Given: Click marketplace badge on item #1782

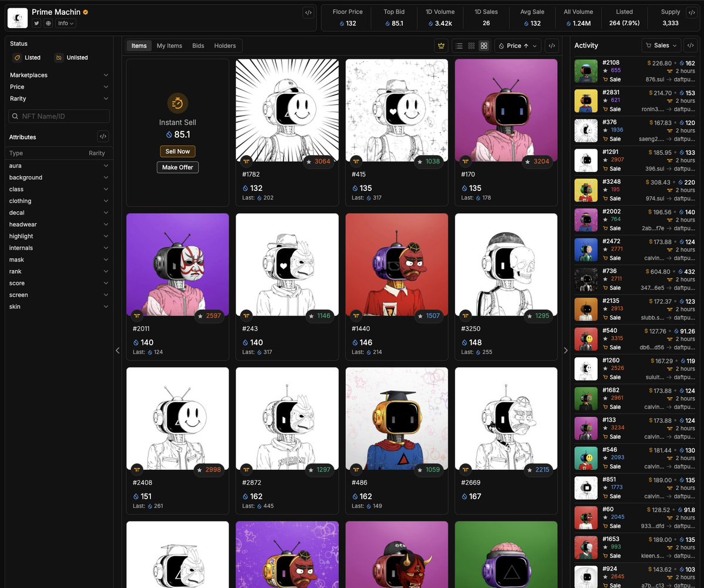Looking at the screenshot, I should 246,162.
